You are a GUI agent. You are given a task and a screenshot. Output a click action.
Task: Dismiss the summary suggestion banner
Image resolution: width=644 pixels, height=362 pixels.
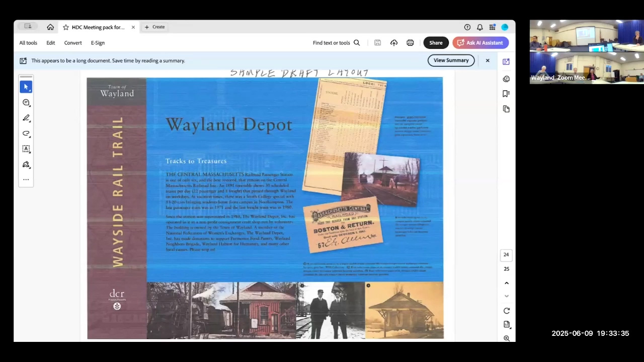[488, 60]
